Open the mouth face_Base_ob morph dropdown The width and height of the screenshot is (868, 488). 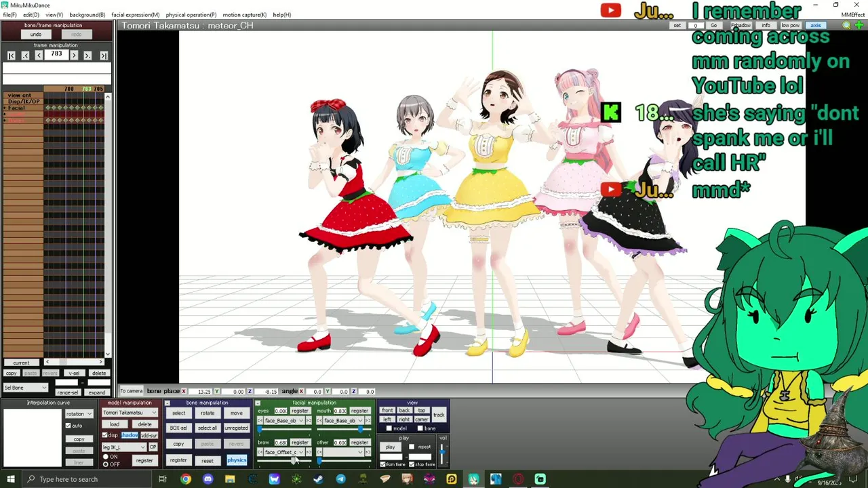tap(343, 420)
